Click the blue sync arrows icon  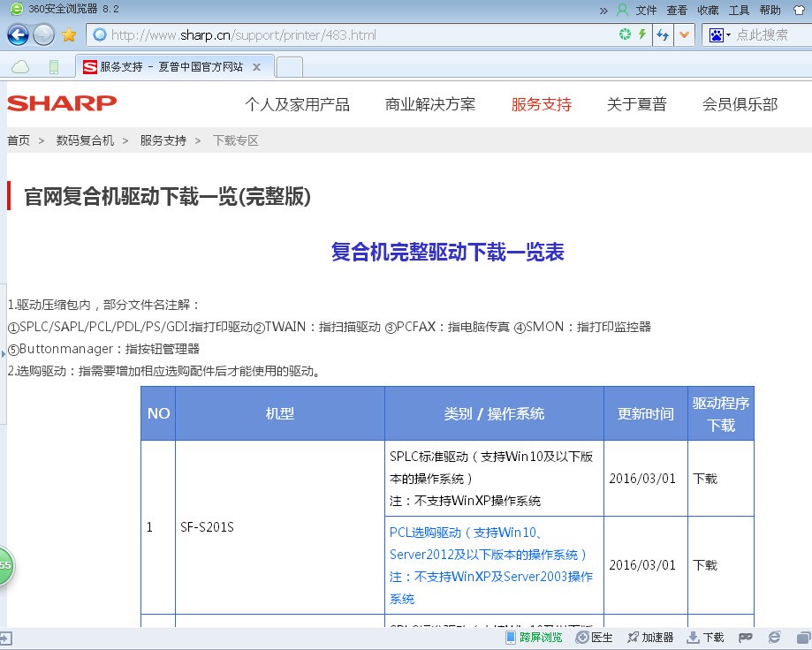click(663, 35)
